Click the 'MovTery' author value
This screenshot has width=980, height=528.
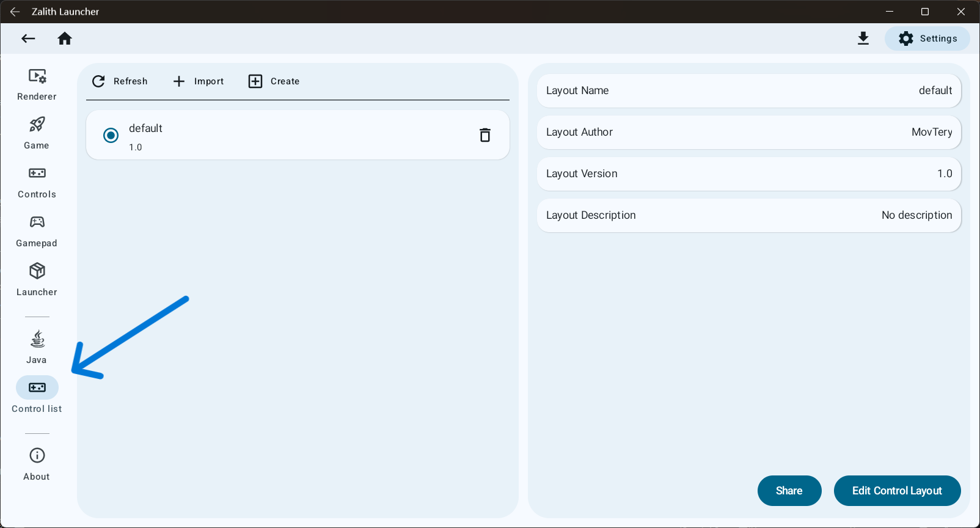click(932, 132)
